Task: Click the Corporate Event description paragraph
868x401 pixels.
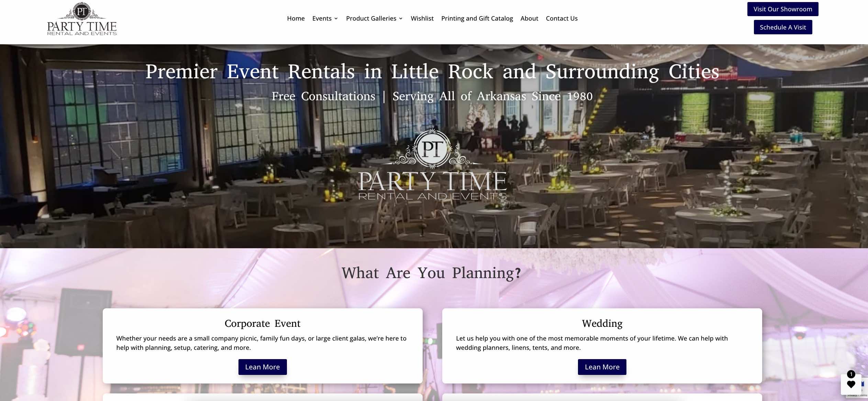Action: click(x=261, y=343)
